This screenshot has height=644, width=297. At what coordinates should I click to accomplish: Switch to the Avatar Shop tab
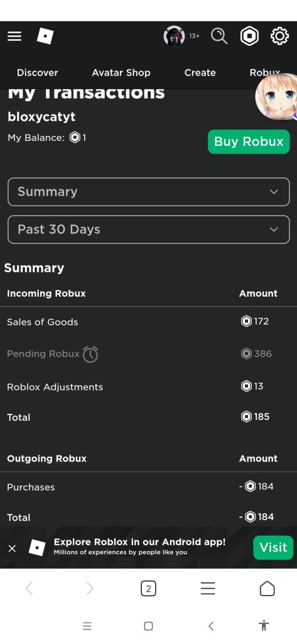(121, 73)
